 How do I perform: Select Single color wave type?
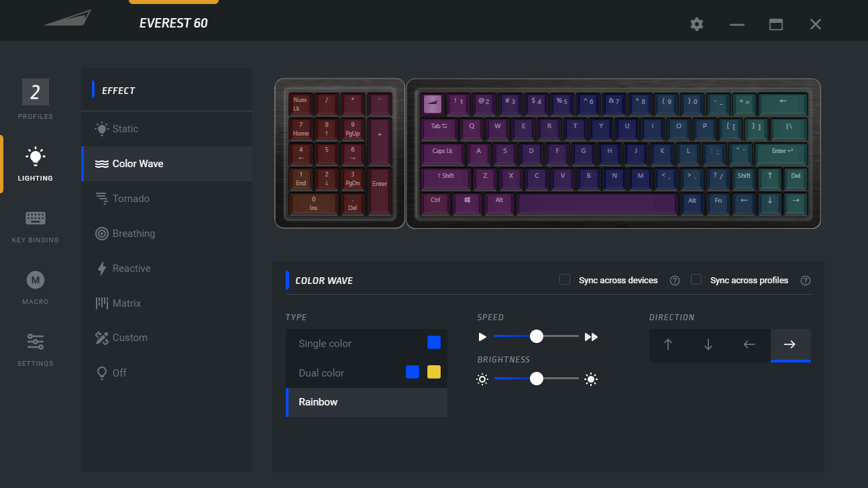coord(366,343)
